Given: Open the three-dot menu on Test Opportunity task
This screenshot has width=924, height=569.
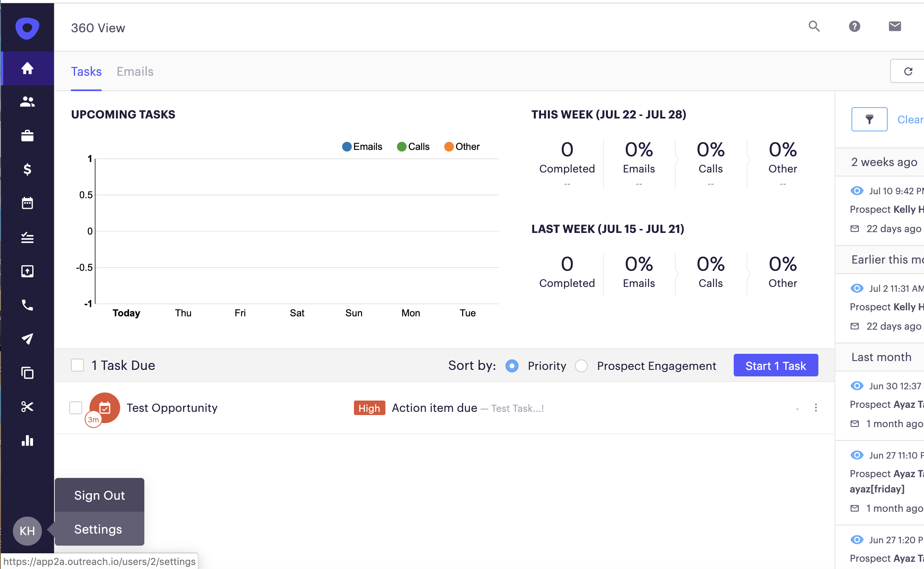Looking at the screenshot, I should point(816,408).
